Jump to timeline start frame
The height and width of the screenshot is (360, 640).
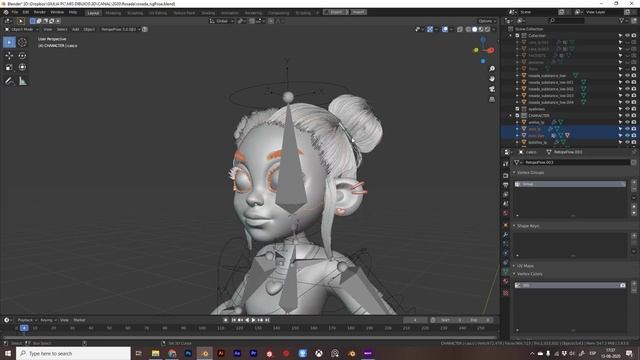[234, 320]
